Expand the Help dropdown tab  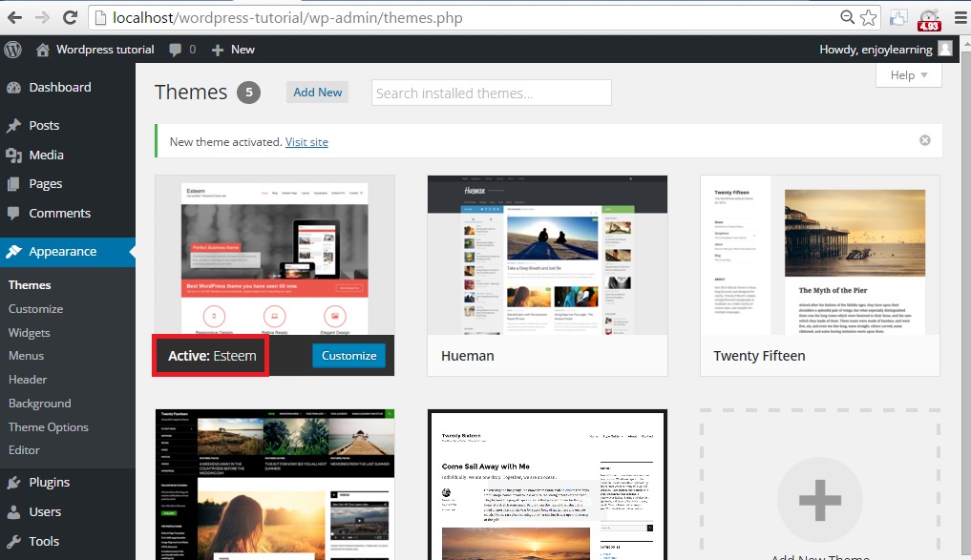tap(908, 74)
